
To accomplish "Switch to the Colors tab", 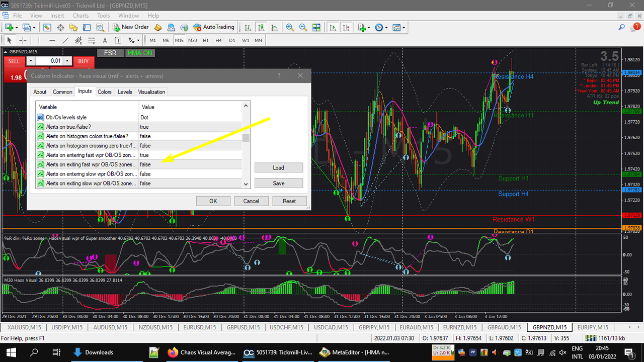I will [x=105, y=92].
